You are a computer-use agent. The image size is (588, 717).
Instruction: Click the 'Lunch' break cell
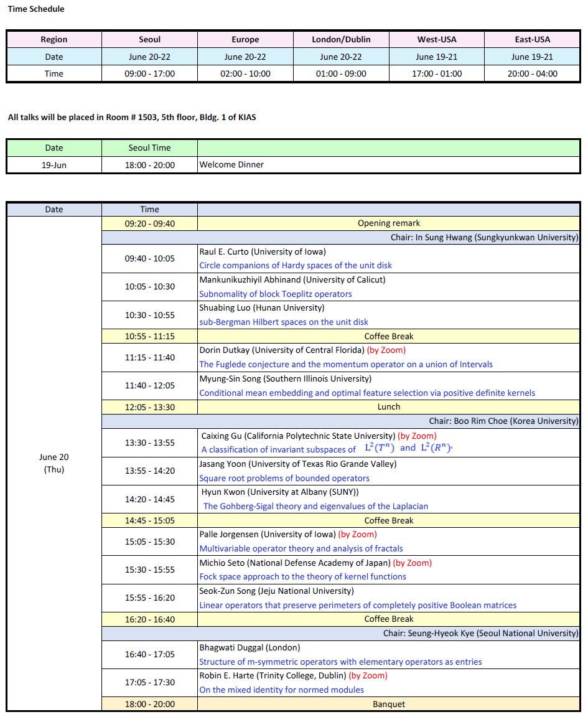coord(389,406)
